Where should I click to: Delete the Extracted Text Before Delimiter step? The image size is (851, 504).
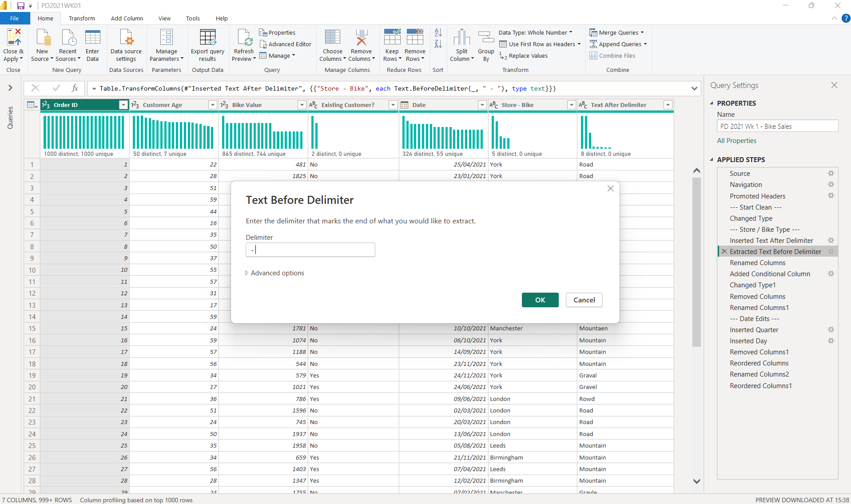coord(724,252)
